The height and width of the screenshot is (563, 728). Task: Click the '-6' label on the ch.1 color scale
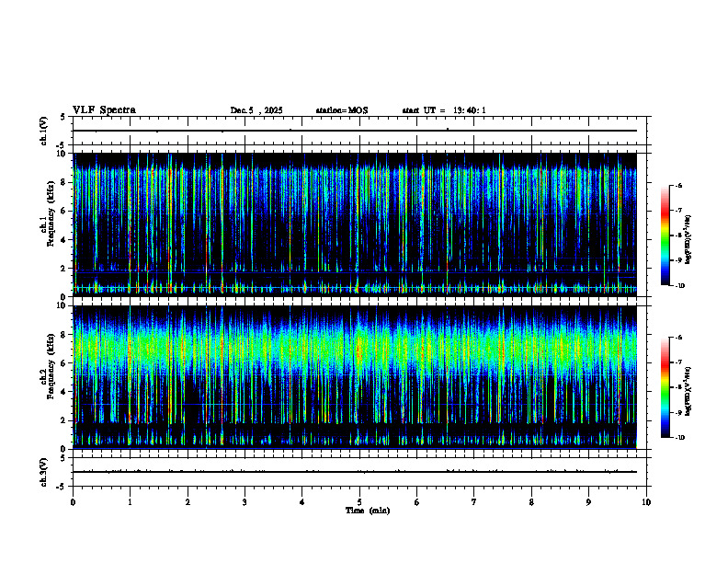[x=677, y=185]
